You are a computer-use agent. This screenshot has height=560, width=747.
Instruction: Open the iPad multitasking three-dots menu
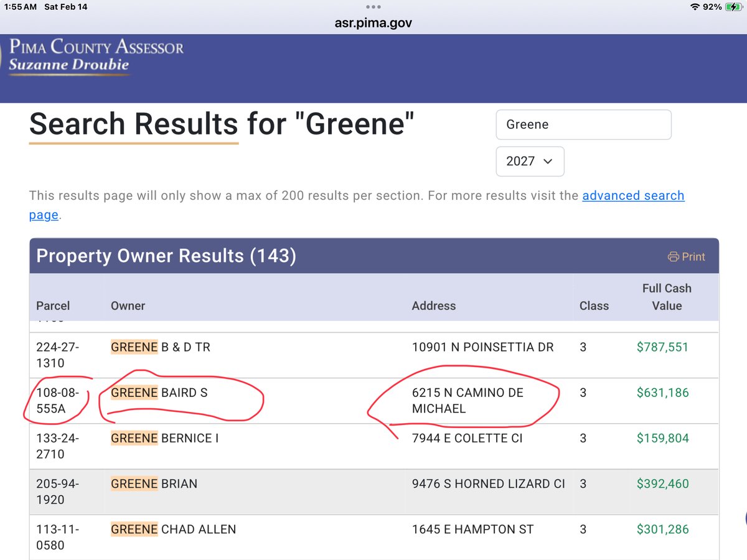373,7
